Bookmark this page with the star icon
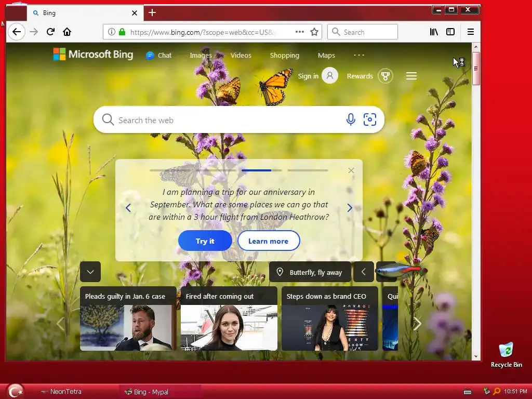The width and height of the screenshot is (532, 399). click(x=314, y=32)
